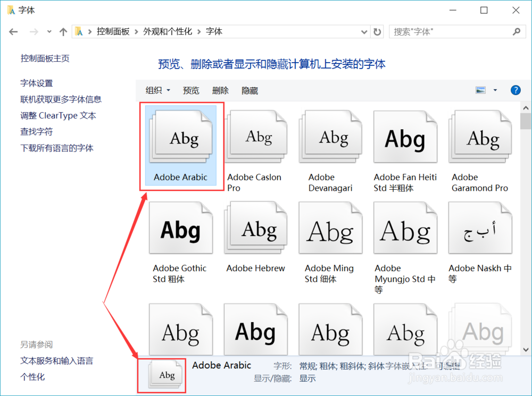Click the scrollbar down arrow
This screenshot has width=532, height=396.
point(526,350)
